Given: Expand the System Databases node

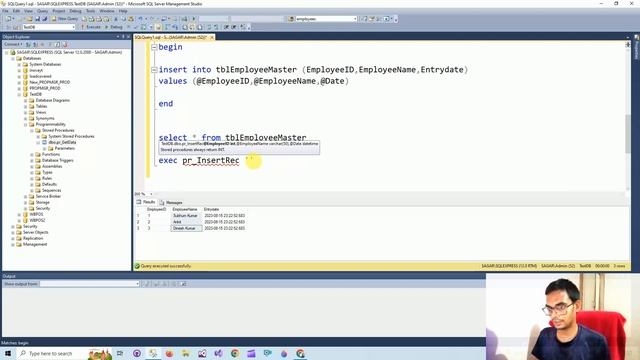Looking at the screenshot, I should pos(19,64).
